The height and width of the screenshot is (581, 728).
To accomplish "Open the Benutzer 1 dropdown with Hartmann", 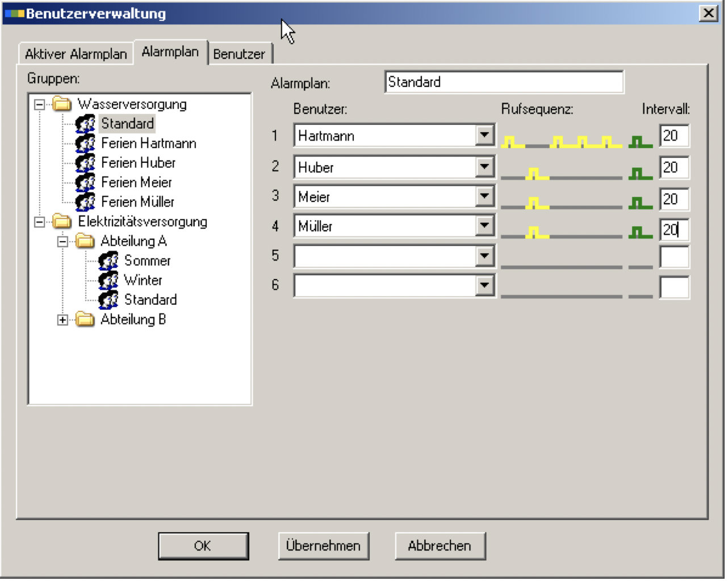I will [484, 136].
